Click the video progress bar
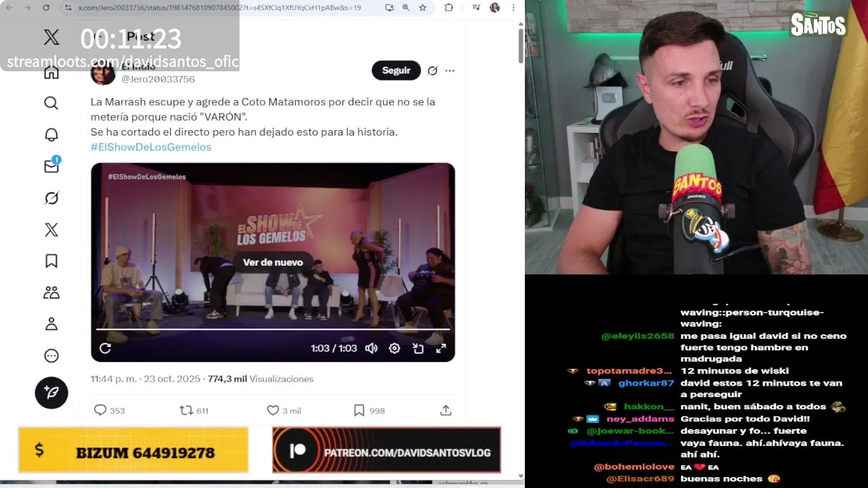Viewport: 868px width, 488px height. [x=273, y=329]
